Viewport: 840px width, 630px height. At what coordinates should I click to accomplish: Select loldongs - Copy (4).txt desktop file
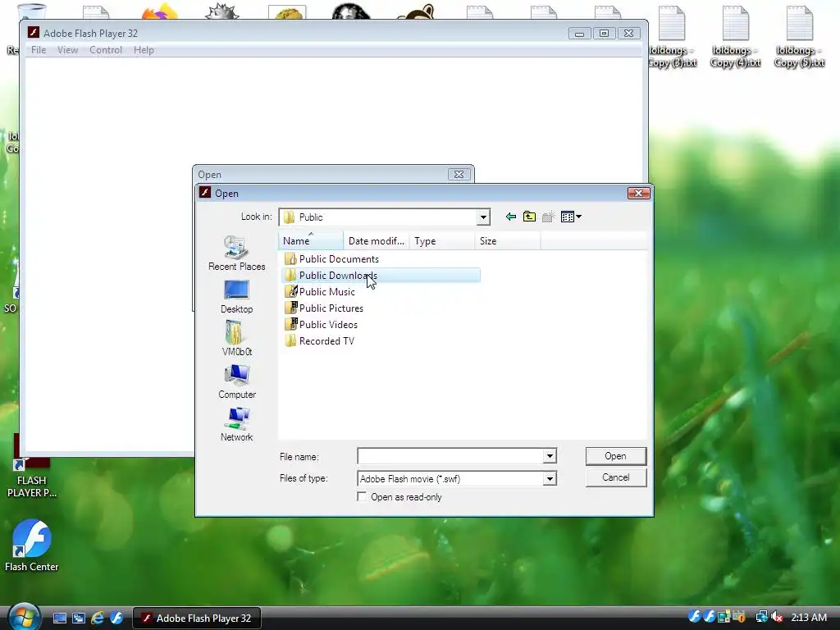(x=736, y=38)
